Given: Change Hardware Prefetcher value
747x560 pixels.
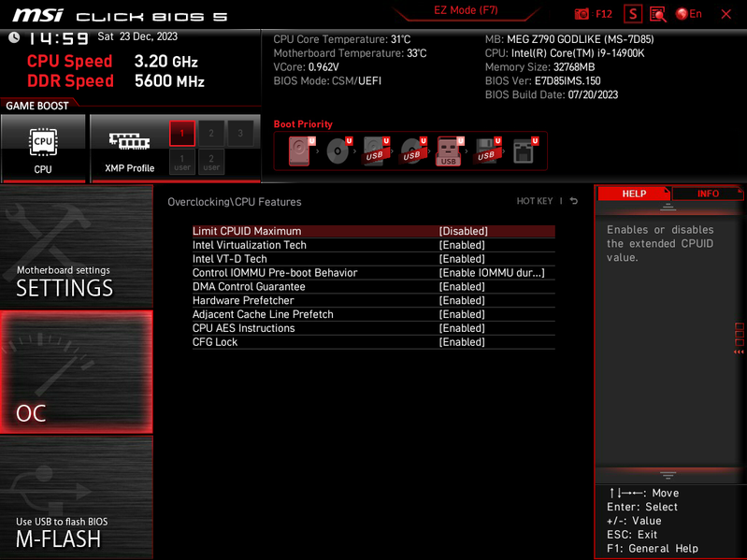Looking at the screenshot, I should (x=462, y=300).
